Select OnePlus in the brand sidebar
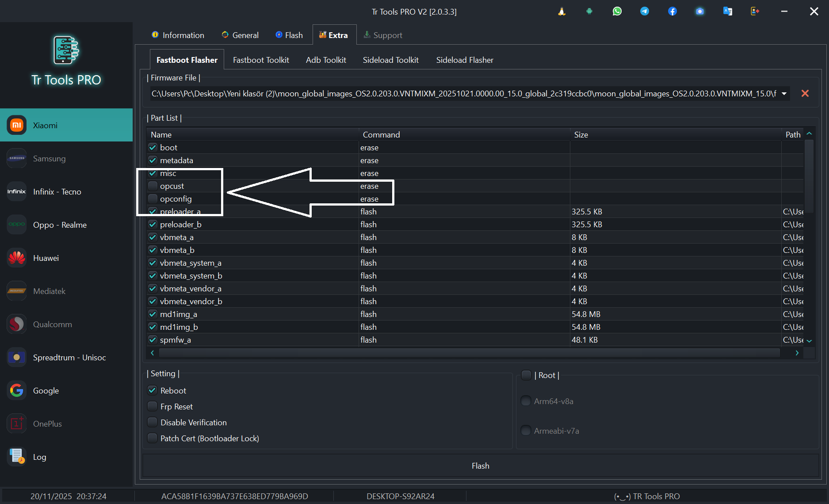The image size is (829, 504). 66,424
